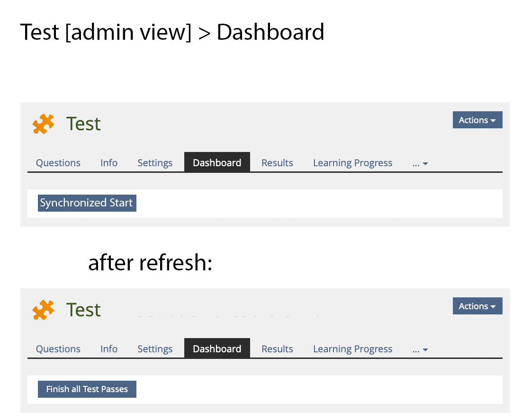
Task: Click the Info tab in the after-refresh panel
Action: click(109, 349)
